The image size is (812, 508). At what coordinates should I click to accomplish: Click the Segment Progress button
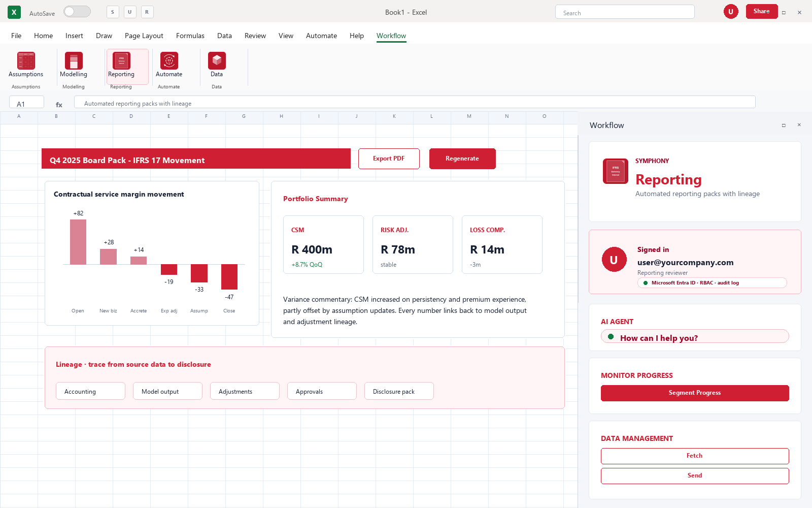695,393
